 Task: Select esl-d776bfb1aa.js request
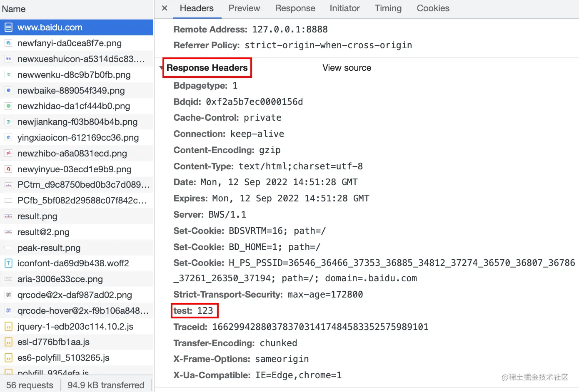point(77,342)
